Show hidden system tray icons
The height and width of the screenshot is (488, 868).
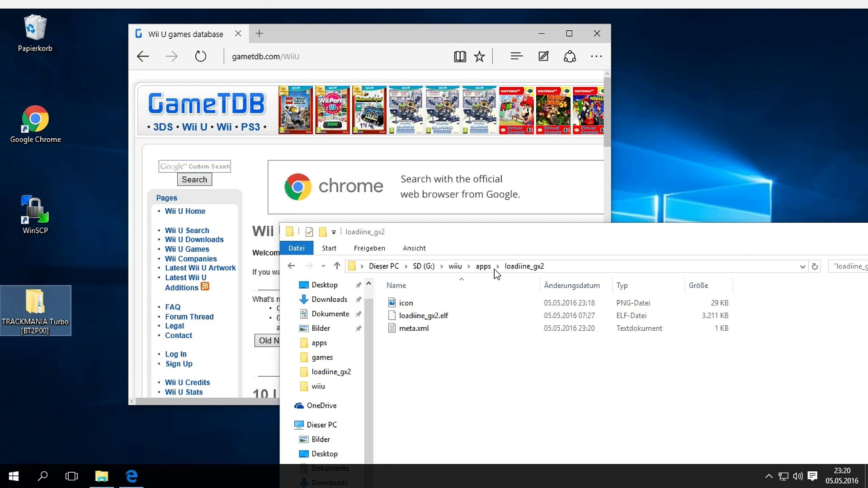pyautogui.click(x=769, y=476)
